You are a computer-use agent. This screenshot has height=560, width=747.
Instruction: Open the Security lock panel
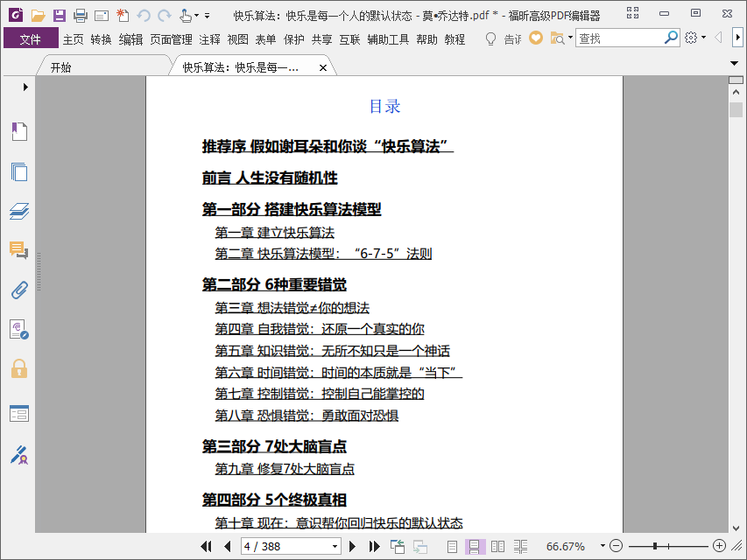pos(19,369)
